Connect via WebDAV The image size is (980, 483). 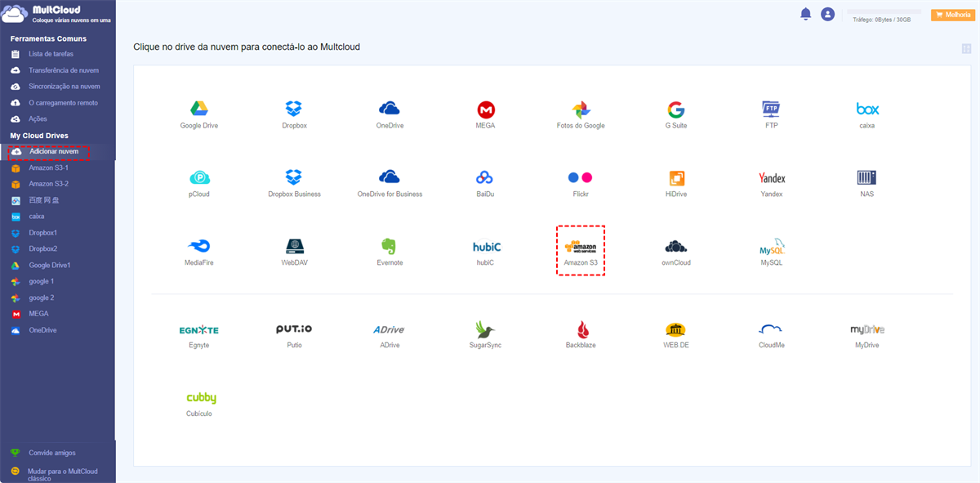[x=295, y=253]
